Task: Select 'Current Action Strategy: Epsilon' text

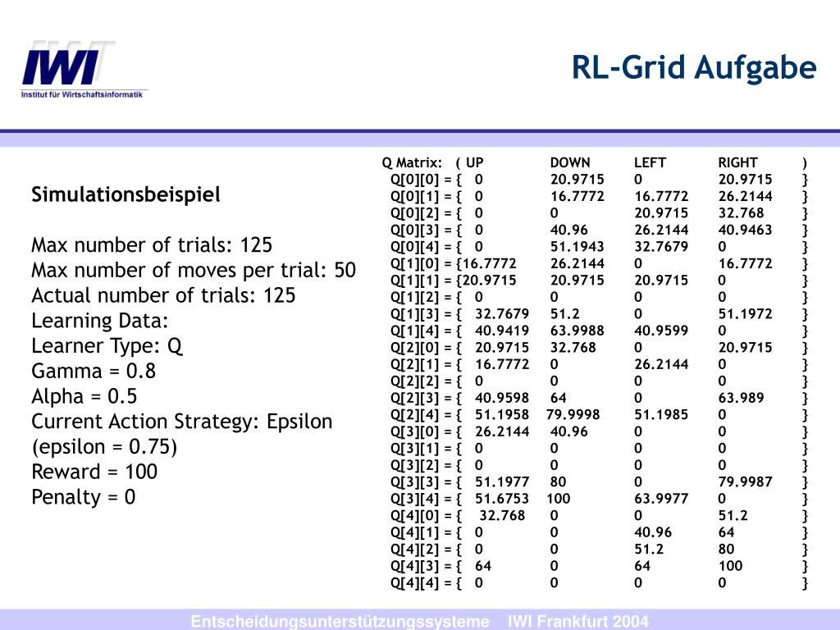Action: [181, 422]
